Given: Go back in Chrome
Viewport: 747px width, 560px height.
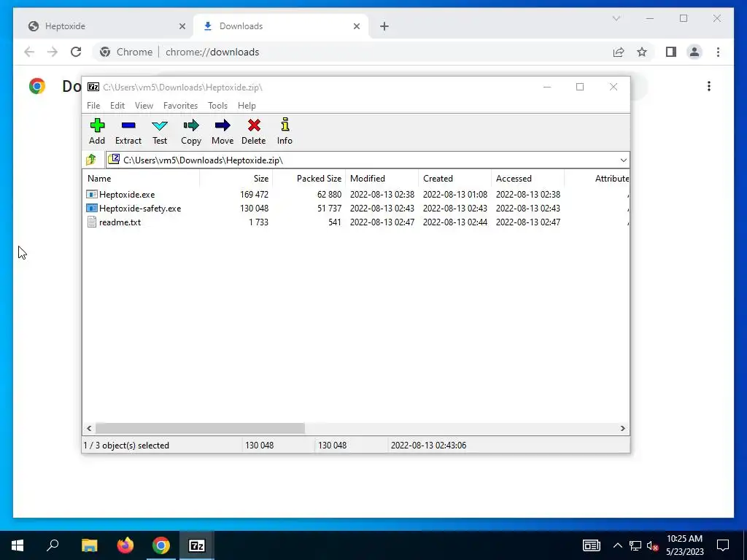Looking at the screenshot, I should 29,52.
